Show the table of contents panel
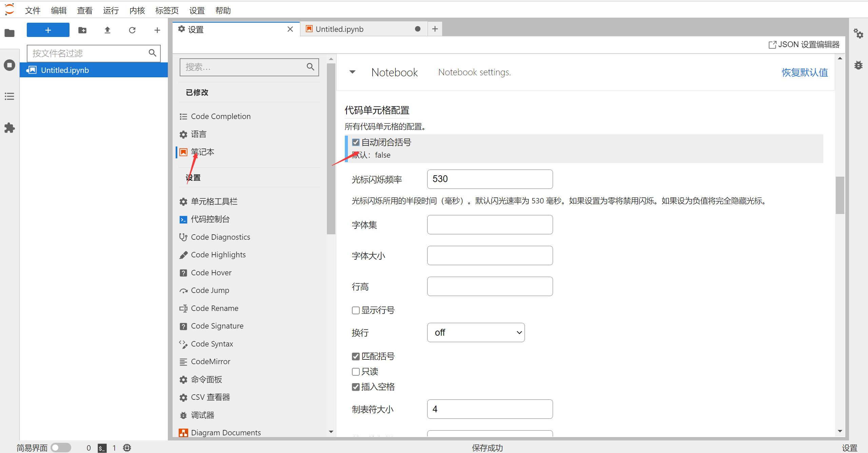 click(9, 96)
